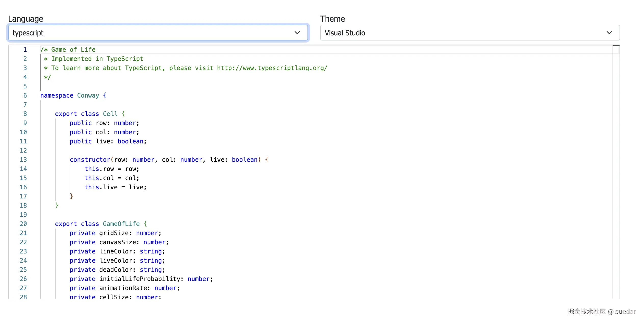Click line number 1 in the gutter
644x323 pixels.
pyautogui.click(x=25, y=50)
